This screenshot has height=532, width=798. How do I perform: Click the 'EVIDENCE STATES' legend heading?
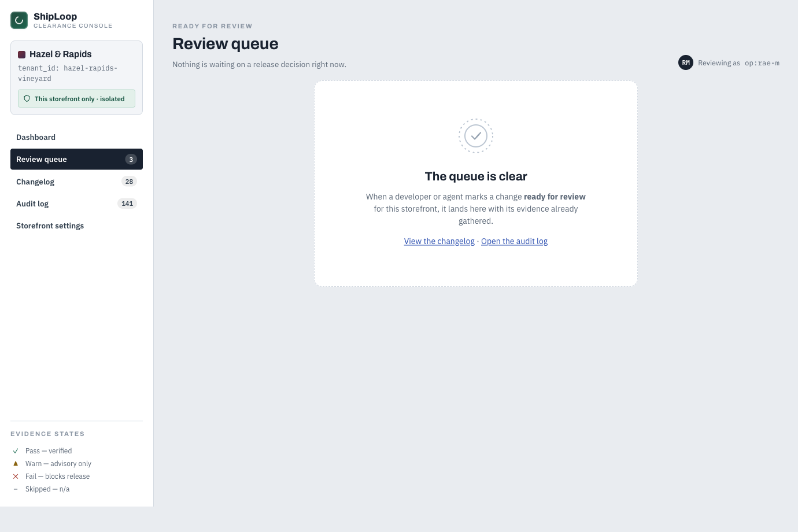47,434
